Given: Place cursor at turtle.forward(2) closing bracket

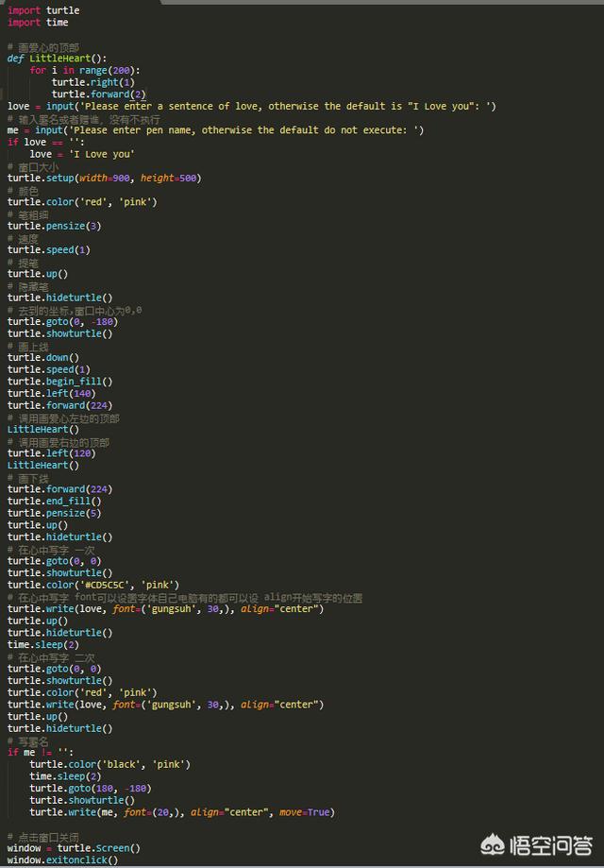Looking at the screenshot, I should pyautogui.click(x=143, y=94).
